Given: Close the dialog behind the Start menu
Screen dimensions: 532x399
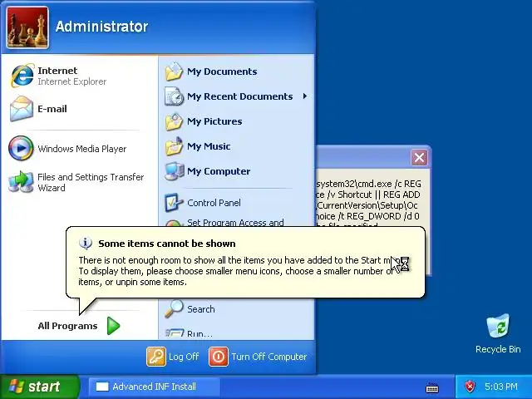Looking at the screenshot, I should (x=419, y=157).
